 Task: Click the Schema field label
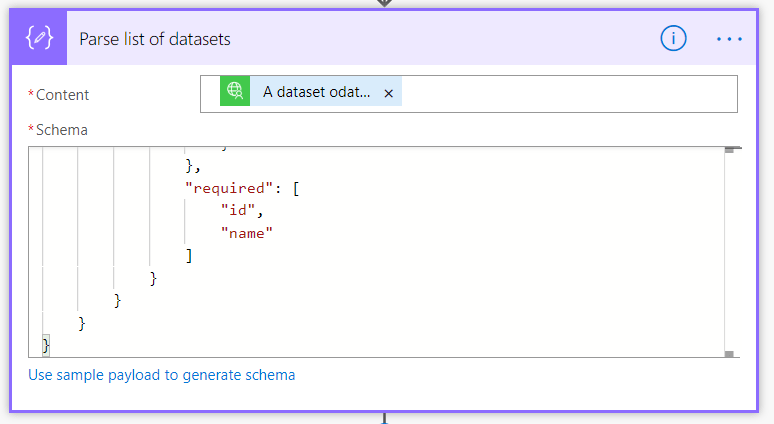click(61, 129)
